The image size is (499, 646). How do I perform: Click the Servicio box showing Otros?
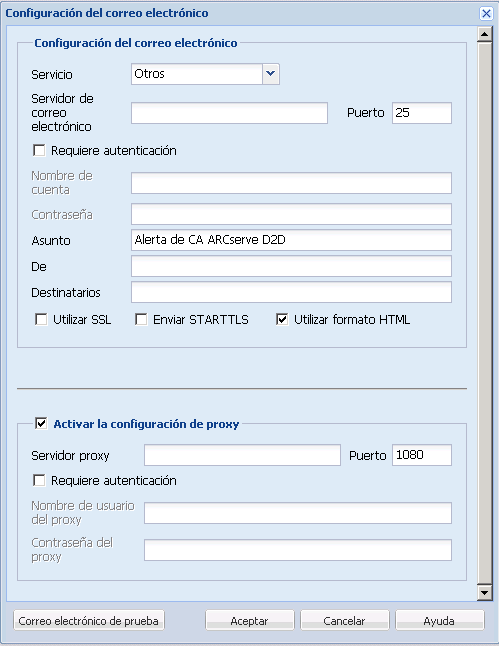click(197, 74)
